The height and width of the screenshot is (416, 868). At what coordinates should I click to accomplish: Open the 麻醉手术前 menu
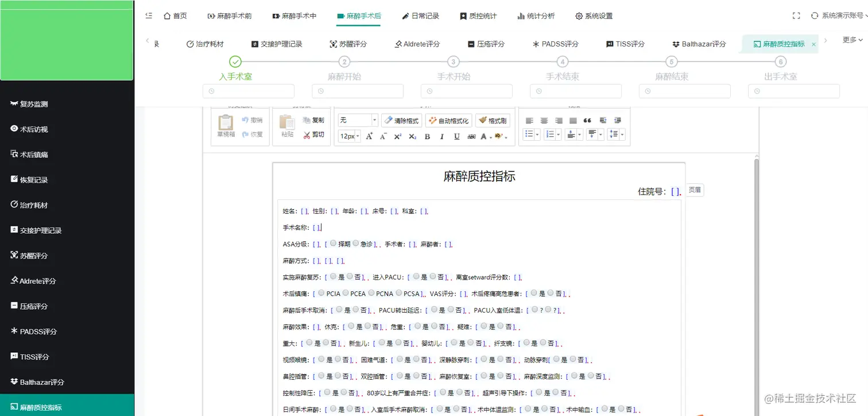229,16
